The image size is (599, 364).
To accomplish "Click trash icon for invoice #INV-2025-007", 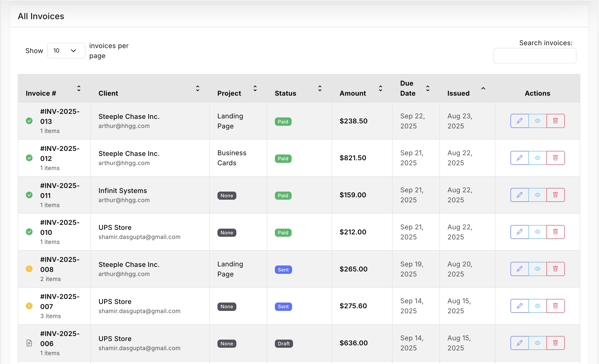I will [x=555, y=306].
